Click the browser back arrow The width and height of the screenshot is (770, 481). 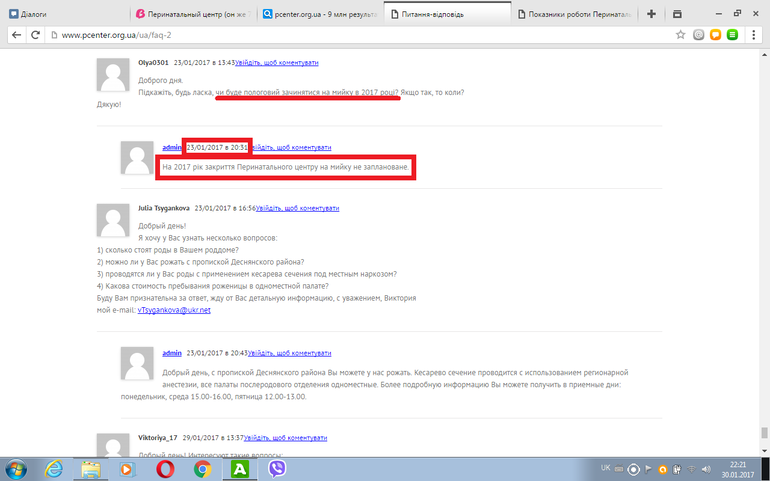coord(15,35)
